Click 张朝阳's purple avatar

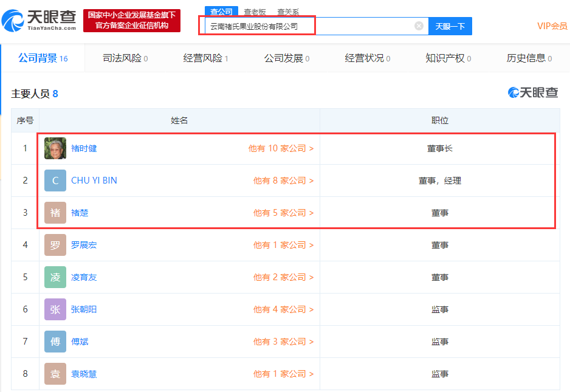pyautogui.click(x=55, y=309)
